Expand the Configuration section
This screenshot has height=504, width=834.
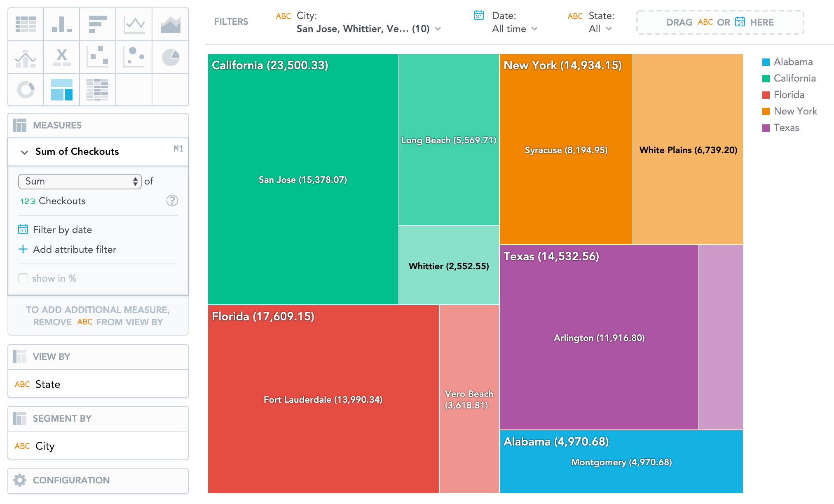point(98,481)
